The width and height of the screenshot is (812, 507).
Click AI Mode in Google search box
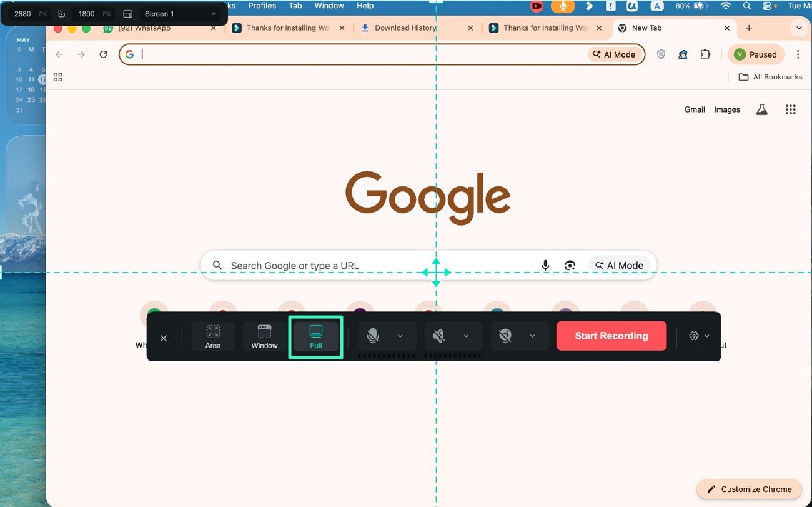click(619, 266)
